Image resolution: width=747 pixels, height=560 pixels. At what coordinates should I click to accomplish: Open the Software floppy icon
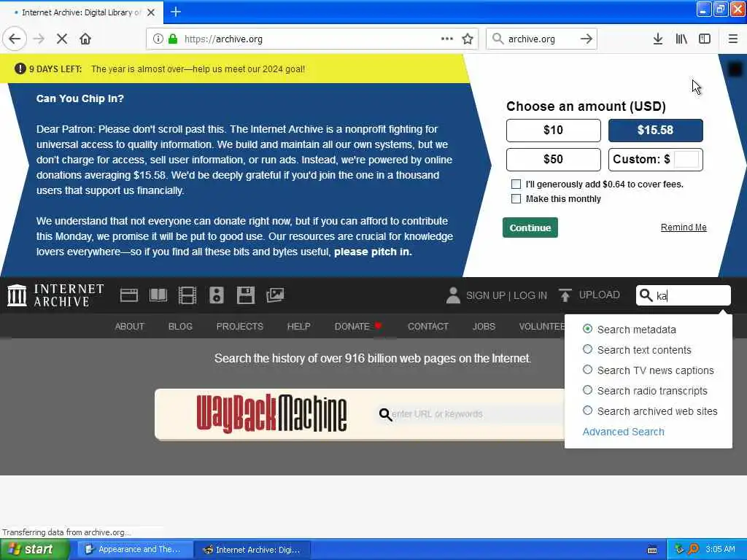(x=246, y=295)
